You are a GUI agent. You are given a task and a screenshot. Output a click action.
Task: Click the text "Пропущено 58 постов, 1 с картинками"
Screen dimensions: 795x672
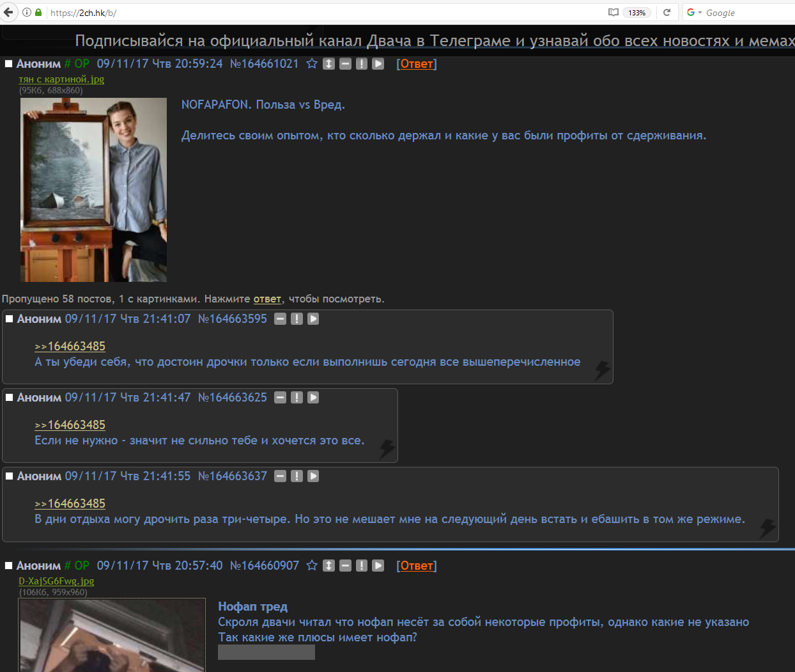pos(101,299)
